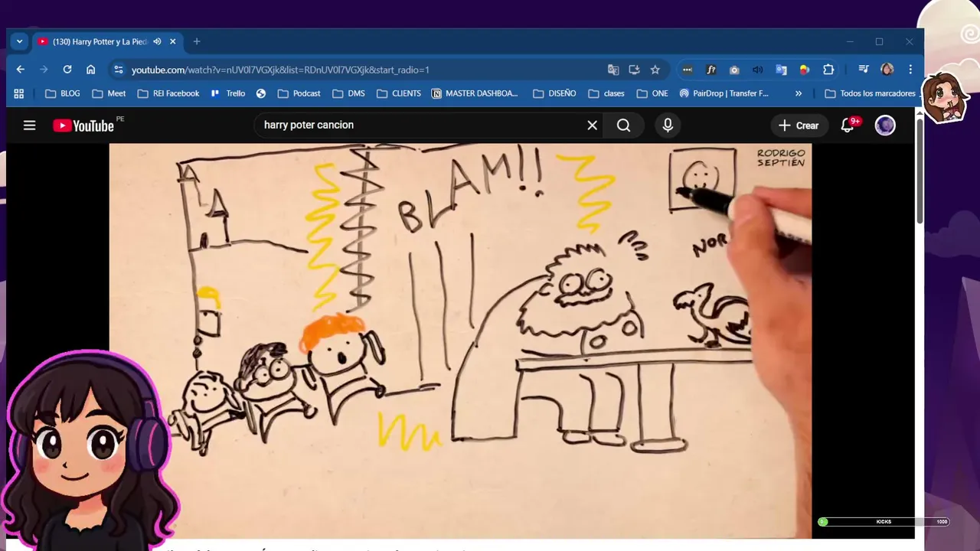Open the clases bookmark folder
The width and height of the screenshot is (980, 551).
click(x=606, y=93)
